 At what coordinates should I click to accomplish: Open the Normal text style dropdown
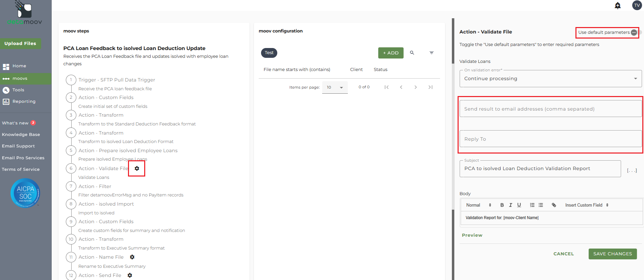pyautogui.click(x=479, y=205)
